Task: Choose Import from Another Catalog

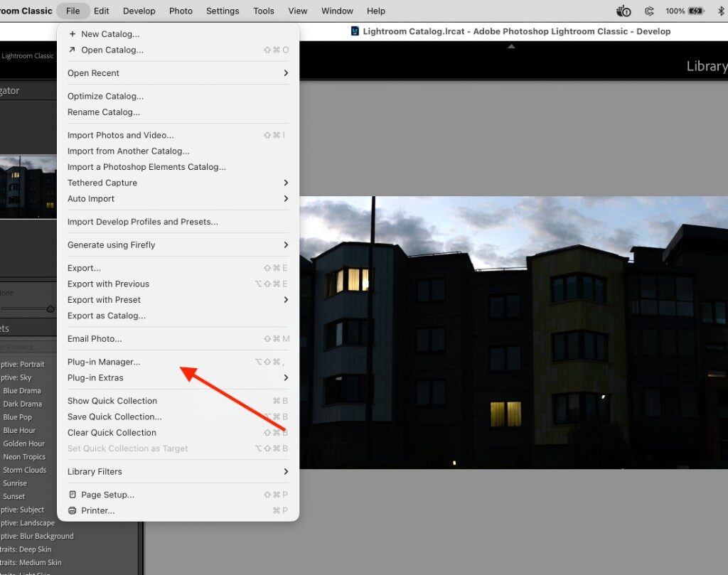Action: click(x=178, y=151)
